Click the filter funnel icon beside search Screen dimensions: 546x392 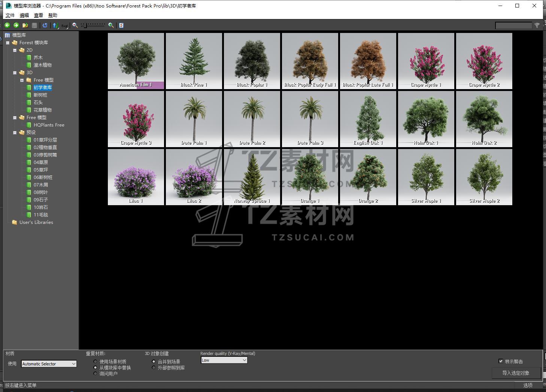click(537, 25)
